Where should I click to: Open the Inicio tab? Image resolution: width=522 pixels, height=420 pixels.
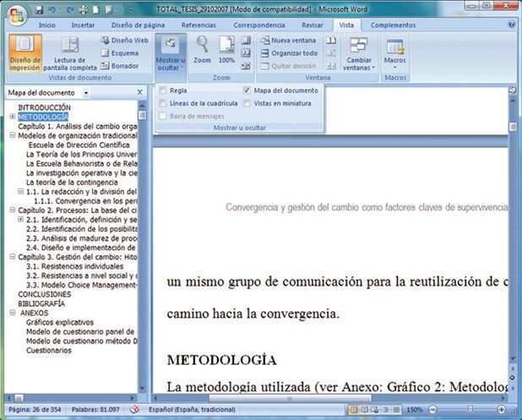click(x=47, y=25)
